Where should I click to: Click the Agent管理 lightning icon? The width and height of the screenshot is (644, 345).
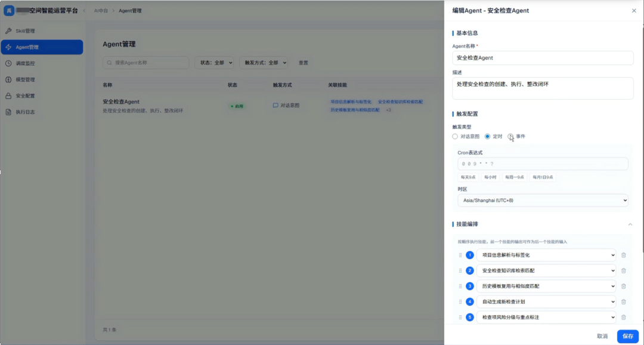coord(8,47)
